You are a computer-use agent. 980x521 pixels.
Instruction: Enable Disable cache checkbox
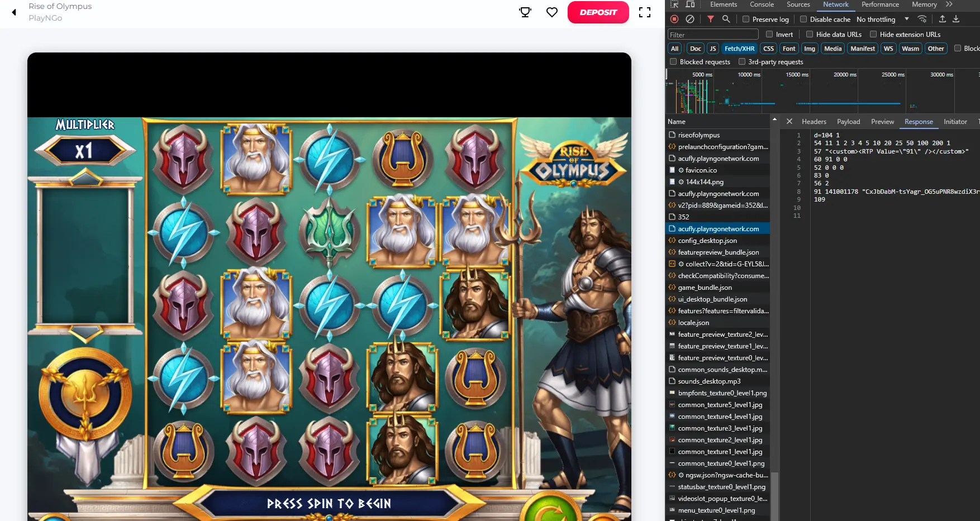click(x=803, y=19)
